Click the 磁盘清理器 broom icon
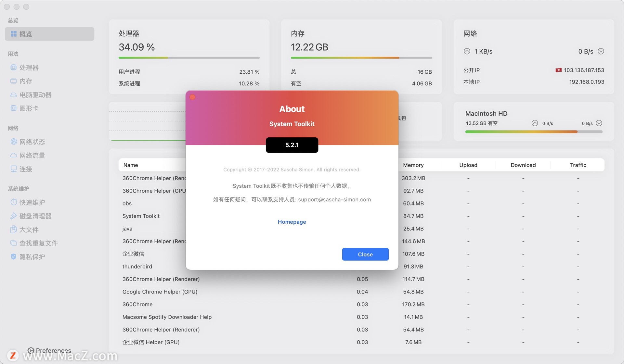The width and height of the screenshot is (624, 364). pyautogui.click(x=13, y=216)
